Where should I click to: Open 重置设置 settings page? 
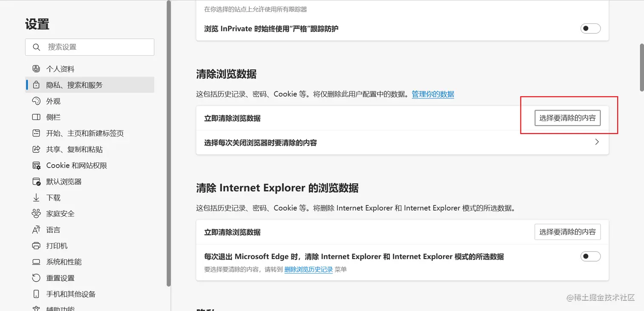point(90,278)
